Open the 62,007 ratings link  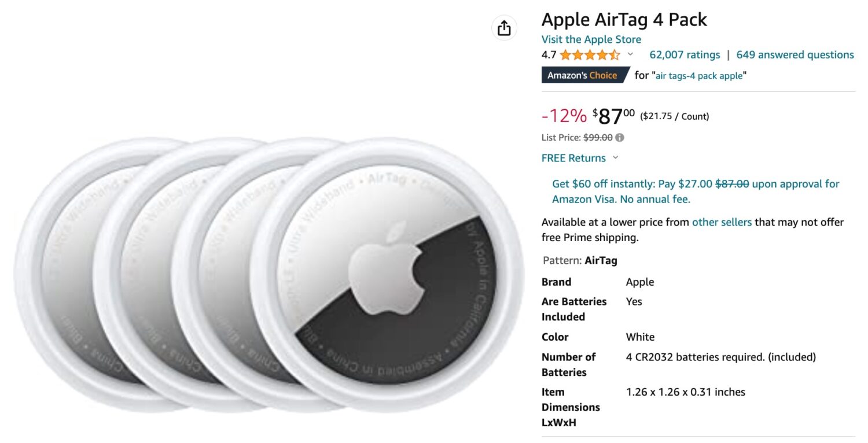tap(685, 54)
